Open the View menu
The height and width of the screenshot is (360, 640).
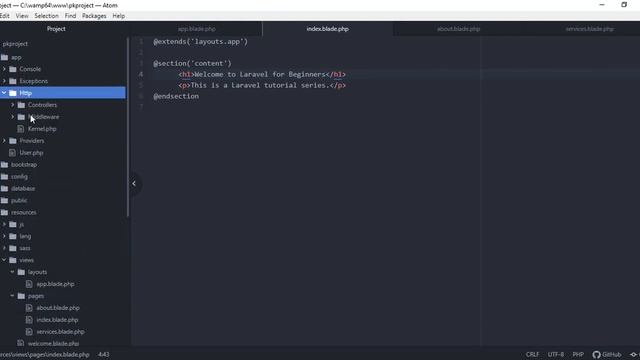click(x=22, y=16)
